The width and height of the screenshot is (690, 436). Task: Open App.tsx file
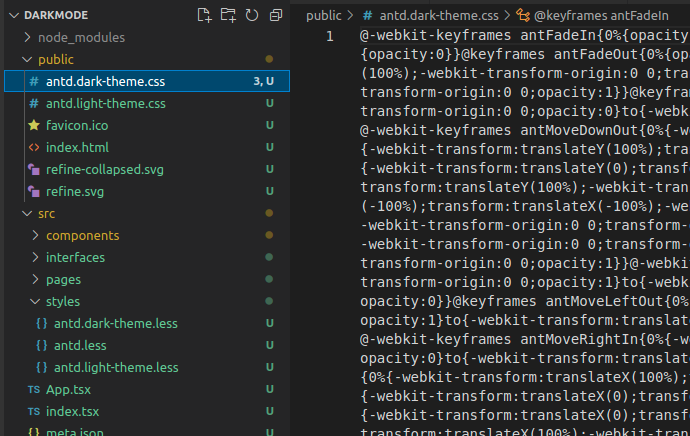pos(147,389)
